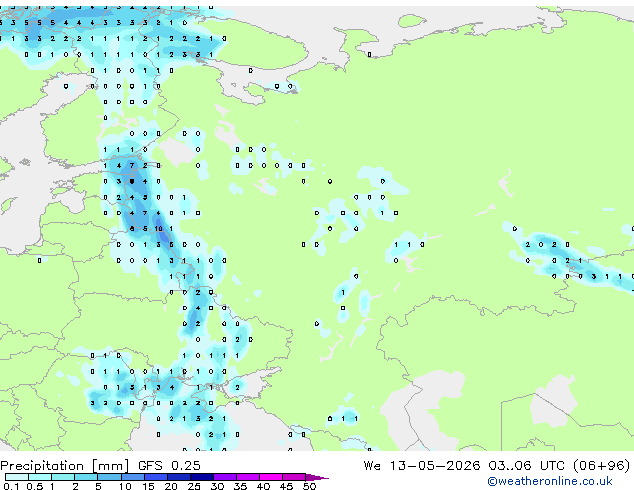Click the 'GFS 0.25' model label

169,466
